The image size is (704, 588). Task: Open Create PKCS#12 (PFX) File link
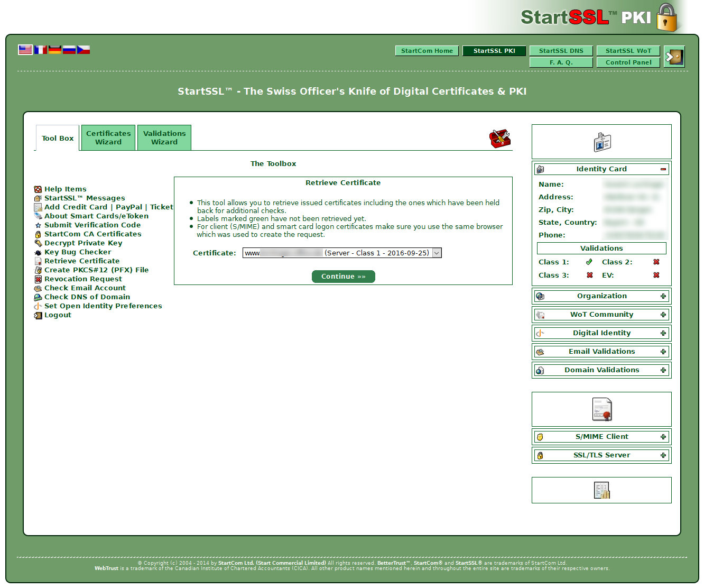(97, 270)
